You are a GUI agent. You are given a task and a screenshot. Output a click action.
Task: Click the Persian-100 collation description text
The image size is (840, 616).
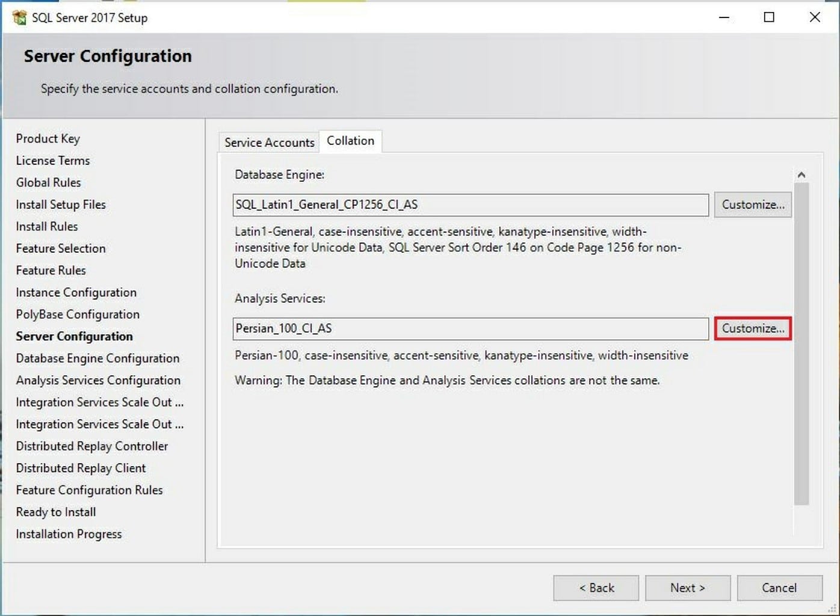tap(462, 355)
